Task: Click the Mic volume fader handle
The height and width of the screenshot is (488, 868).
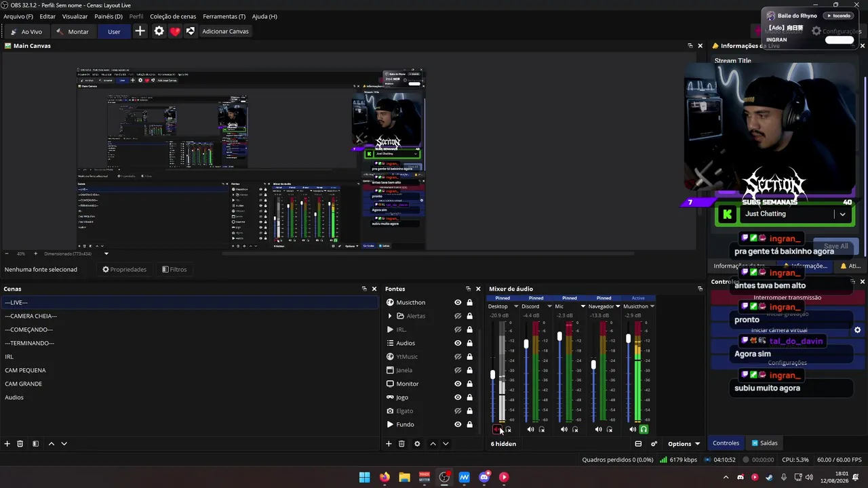Action: (559, 336)
